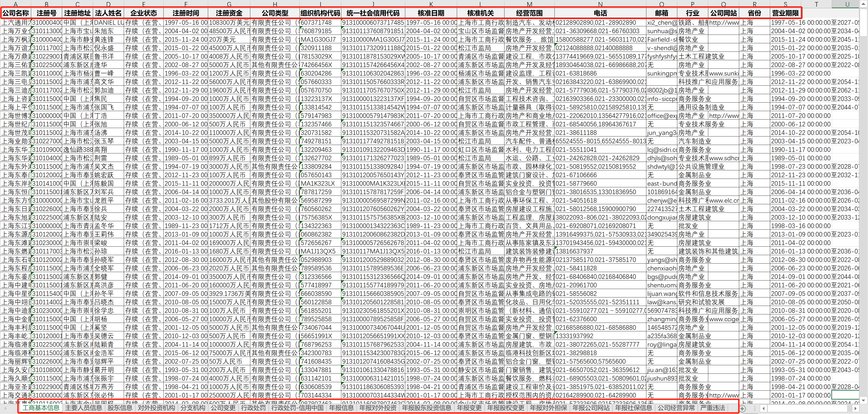Screen dimensions: 868x414
Task: Open the 分支机构 sheet tab
Action: (193, 408)
